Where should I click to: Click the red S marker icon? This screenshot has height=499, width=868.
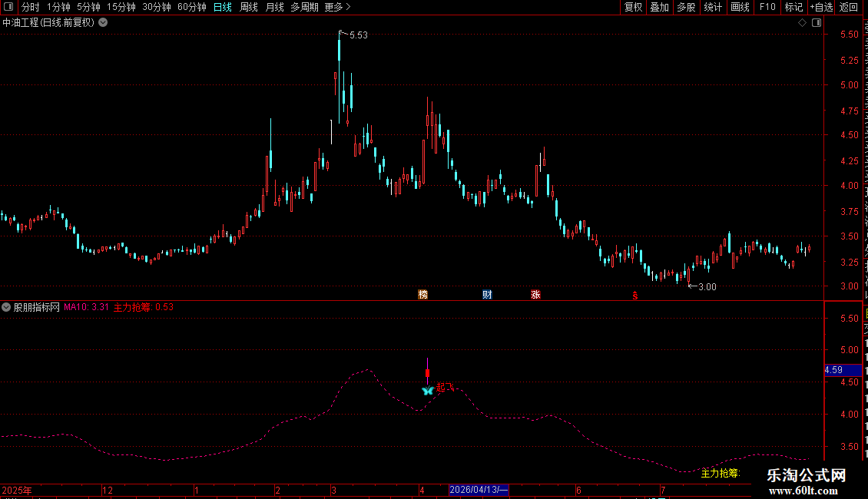pyautogui.click(x=635, y=296)
